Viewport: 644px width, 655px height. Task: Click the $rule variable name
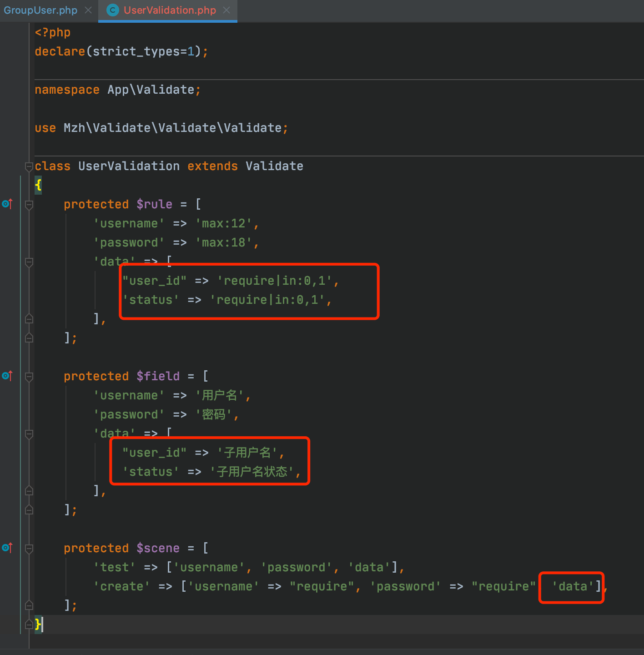pos(155,204)
